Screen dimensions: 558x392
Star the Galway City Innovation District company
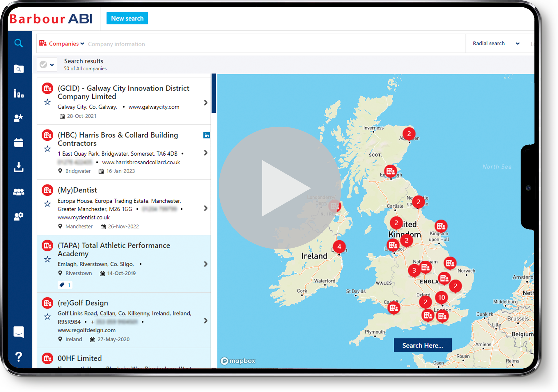[x=48, y=102]
